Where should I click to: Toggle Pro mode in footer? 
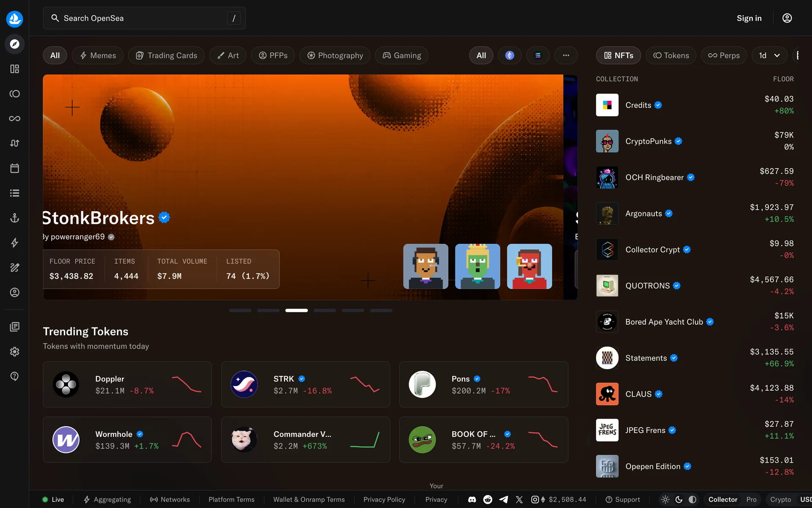pos(752,500)
